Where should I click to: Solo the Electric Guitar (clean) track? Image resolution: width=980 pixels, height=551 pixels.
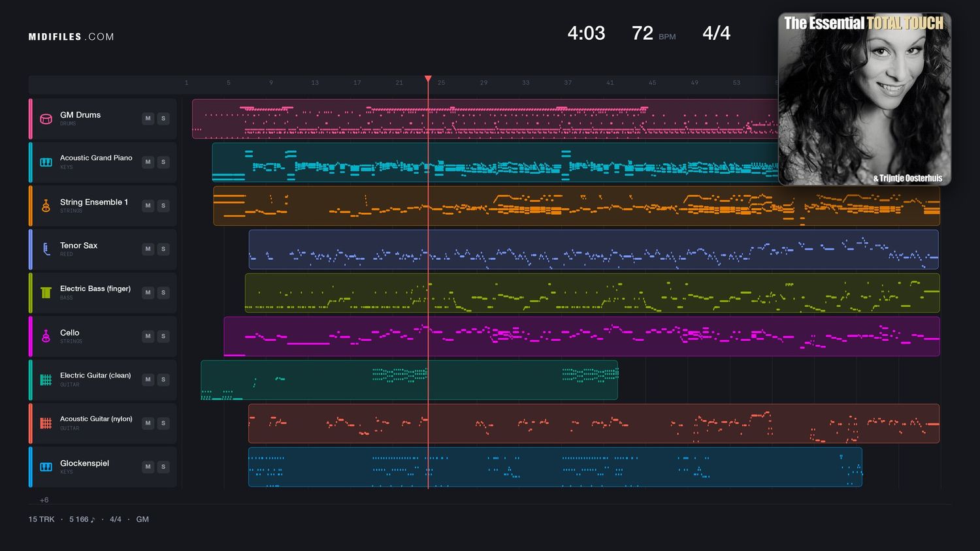tap(163, 379)
